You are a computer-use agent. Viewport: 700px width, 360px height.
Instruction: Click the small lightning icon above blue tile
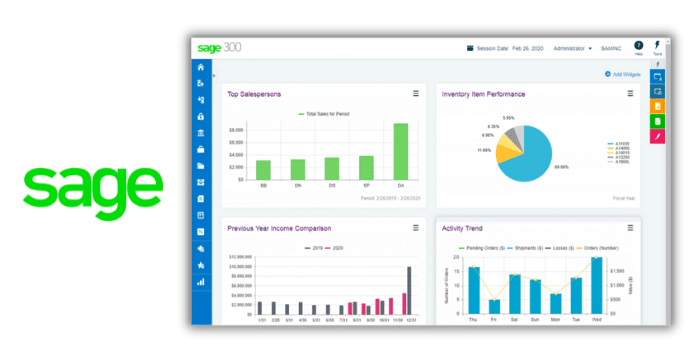(658, 64)
